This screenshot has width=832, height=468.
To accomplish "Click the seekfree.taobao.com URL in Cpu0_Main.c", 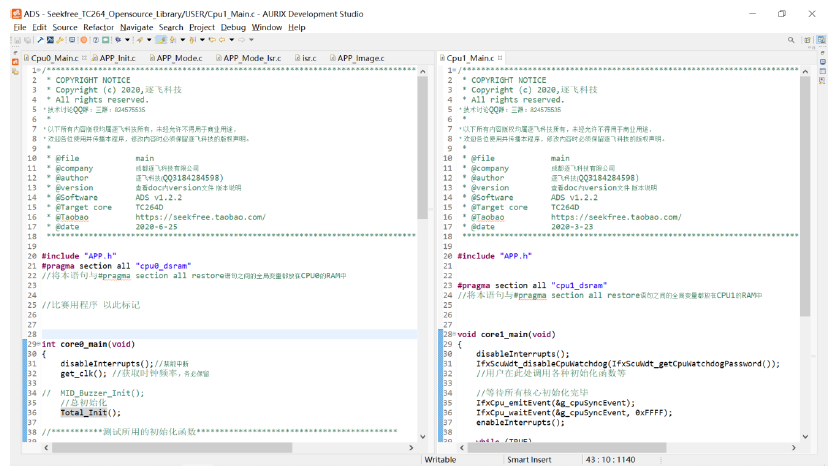I will pos(201,217).
